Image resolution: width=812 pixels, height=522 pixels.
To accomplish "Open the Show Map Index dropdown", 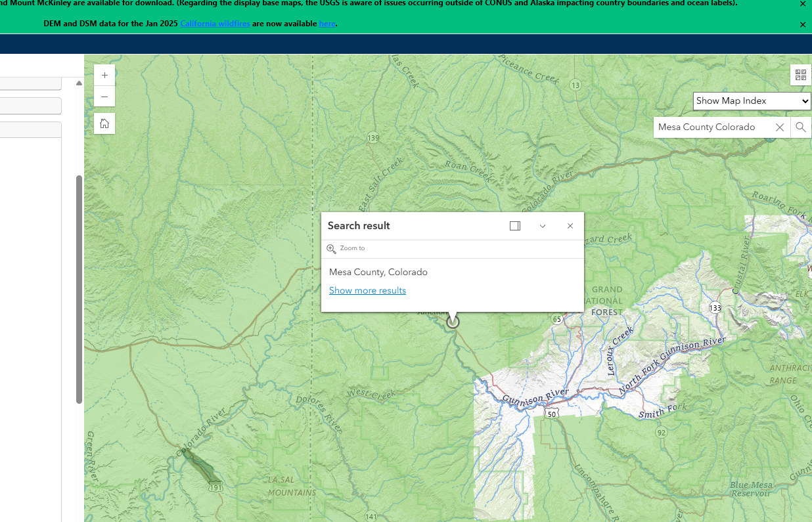I will tap(752, 101).
